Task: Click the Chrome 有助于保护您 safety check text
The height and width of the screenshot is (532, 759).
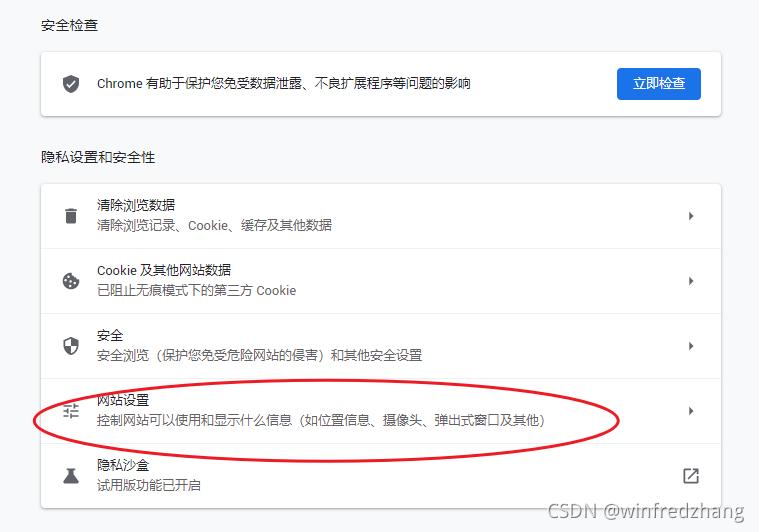Action: [x=284, y=84]
